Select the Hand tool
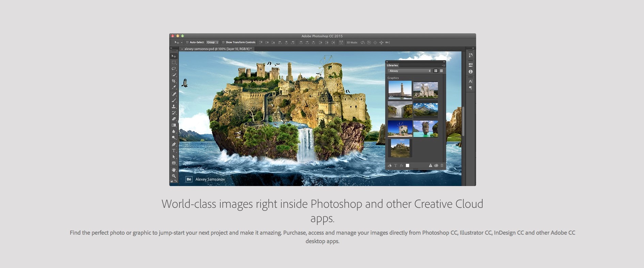The image size is (644, 268). coord(174,170)
